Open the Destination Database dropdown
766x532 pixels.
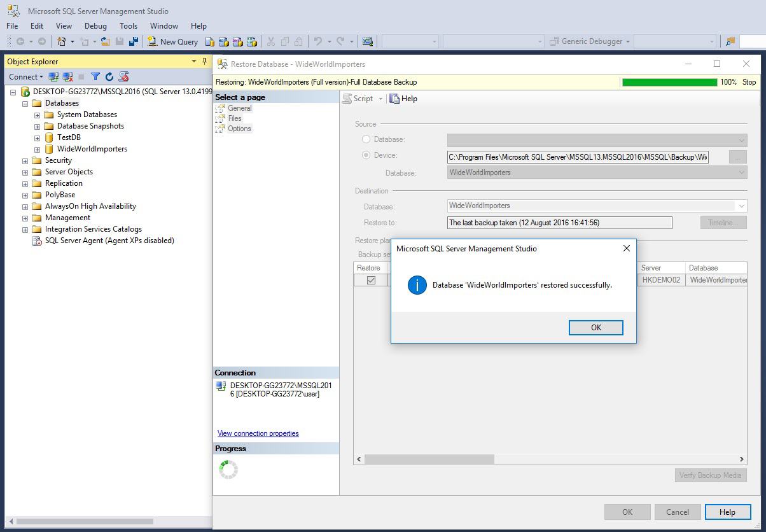click(741, 206)
